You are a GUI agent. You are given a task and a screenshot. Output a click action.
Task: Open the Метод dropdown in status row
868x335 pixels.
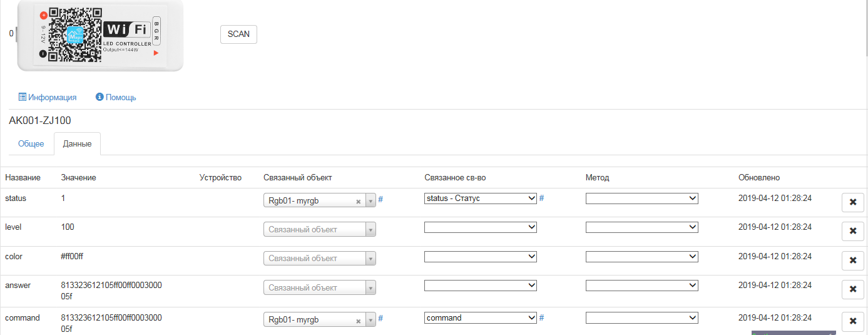pos(641,198)
